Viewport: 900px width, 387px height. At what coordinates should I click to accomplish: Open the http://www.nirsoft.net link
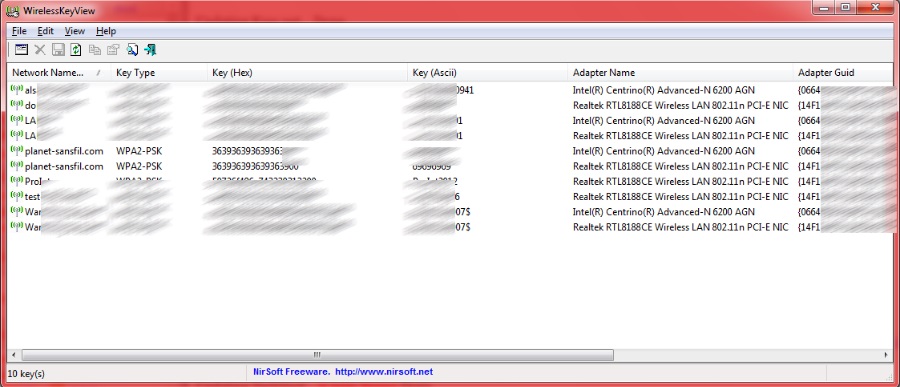[x=384, y=372]
